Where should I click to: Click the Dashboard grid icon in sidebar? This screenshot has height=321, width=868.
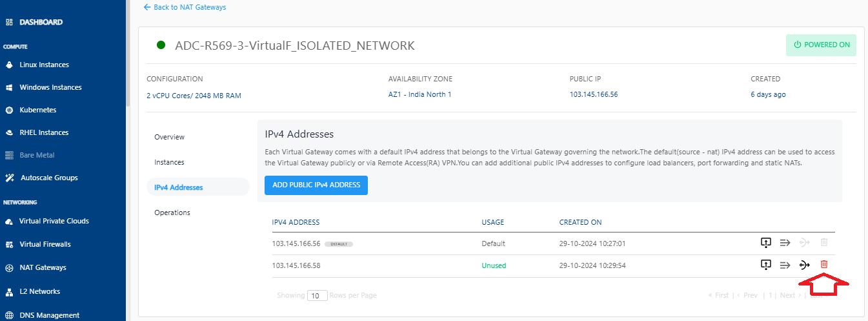coord(9,22)
